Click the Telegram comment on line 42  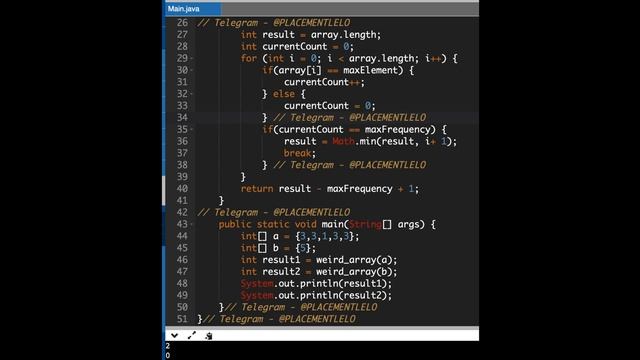coord(273,212)
